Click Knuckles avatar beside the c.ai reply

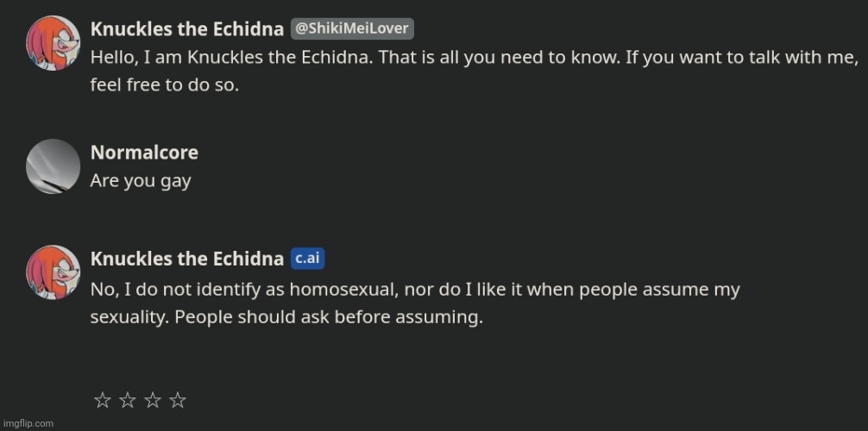[x=53, y=272]
